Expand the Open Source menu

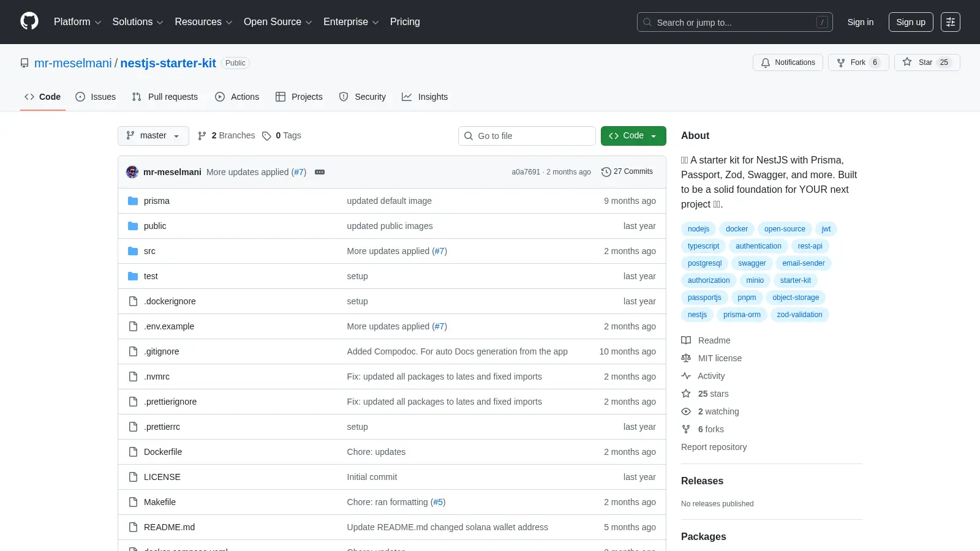(278, 22)
